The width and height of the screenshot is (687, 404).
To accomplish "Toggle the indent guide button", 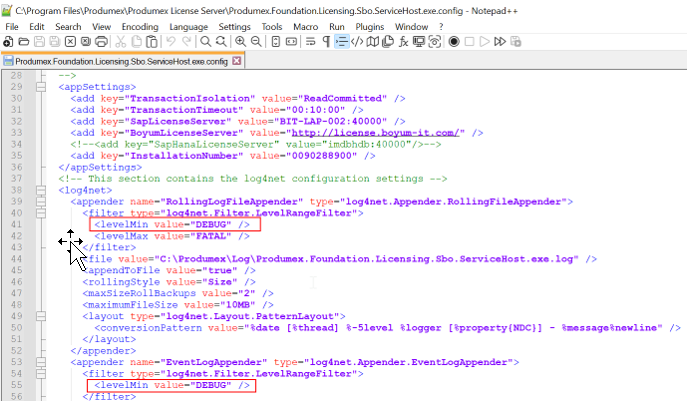I will tap(341, 42).
